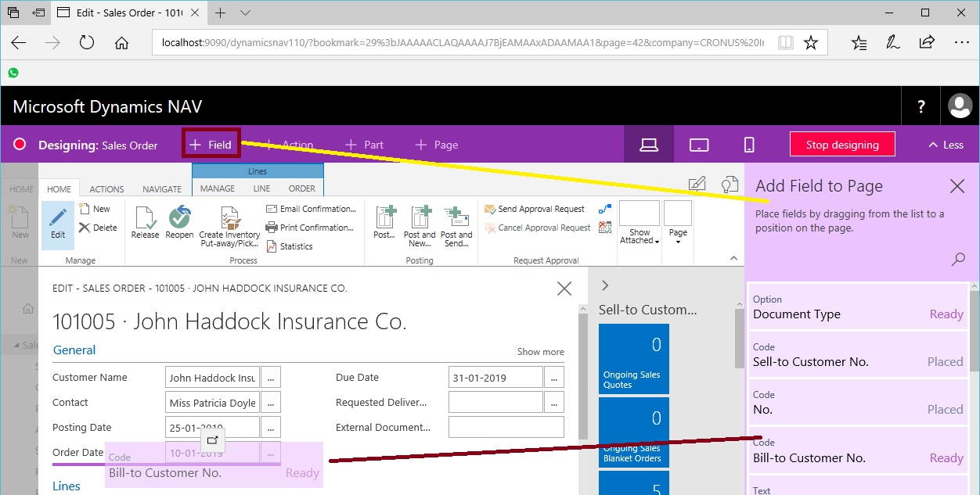Switch to tablet preview device icon
The height and width of the screenshot is (495, 980).
698,145
